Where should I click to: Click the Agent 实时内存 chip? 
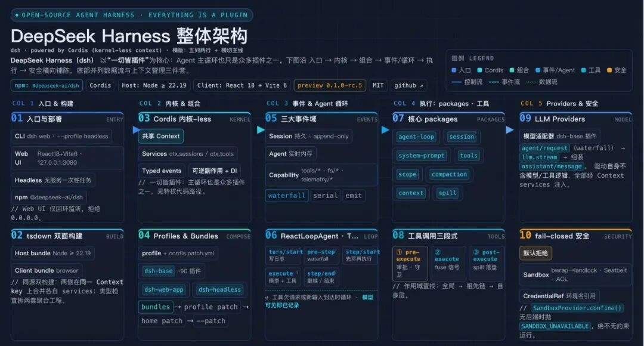(x=291, y=154)
